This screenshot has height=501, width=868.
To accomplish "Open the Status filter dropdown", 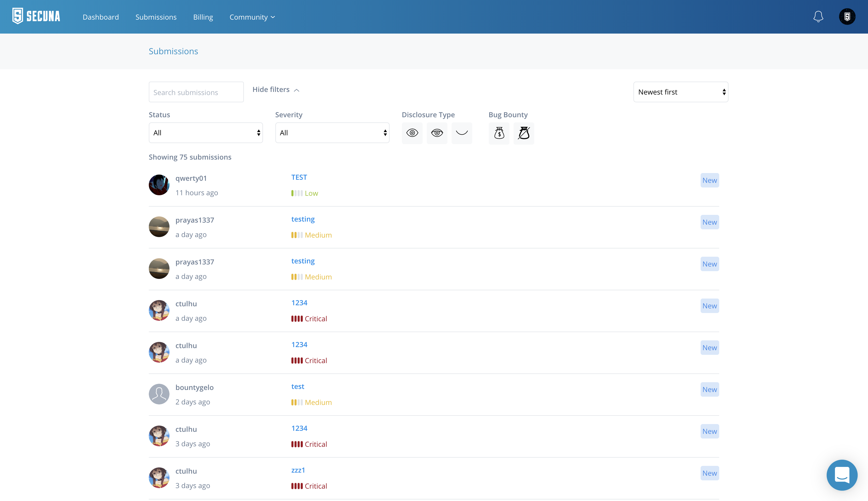I will (205, 133).
